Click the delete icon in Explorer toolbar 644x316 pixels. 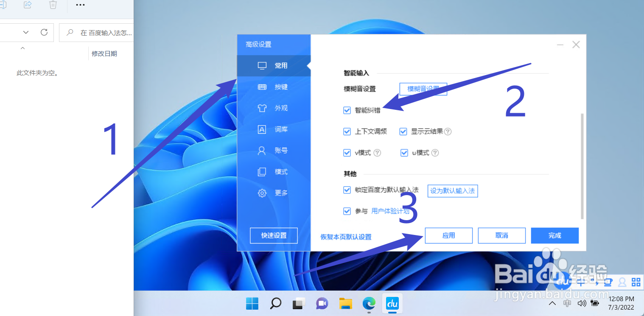pos(53,5)
